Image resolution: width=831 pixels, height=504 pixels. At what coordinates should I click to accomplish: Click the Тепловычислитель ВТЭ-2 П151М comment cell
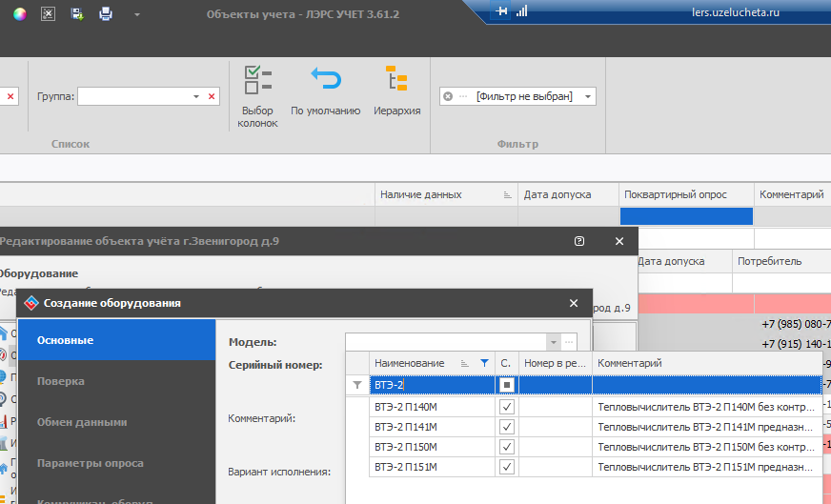[x=707, y=468]
